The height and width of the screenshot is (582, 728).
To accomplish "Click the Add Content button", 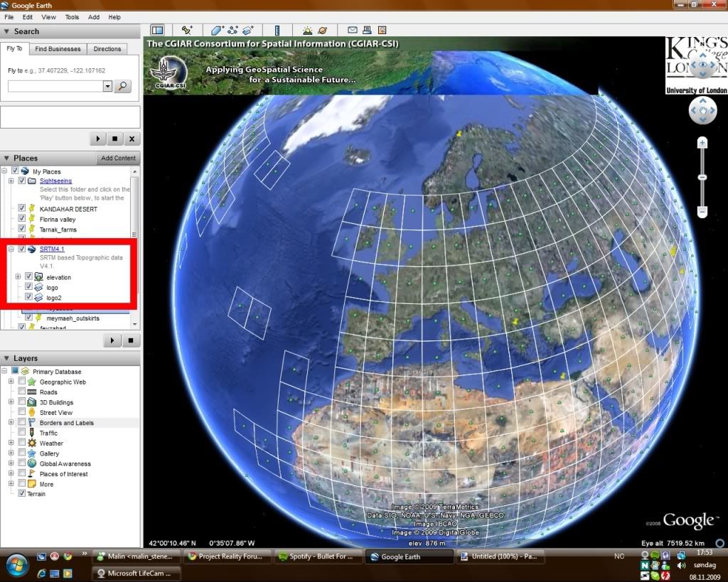I will (118, 158).
